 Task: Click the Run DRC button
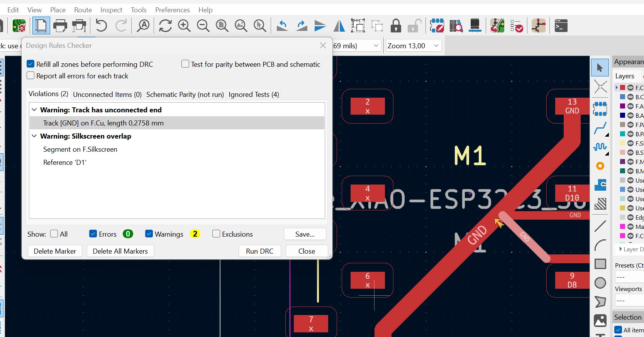coord(260,251)
